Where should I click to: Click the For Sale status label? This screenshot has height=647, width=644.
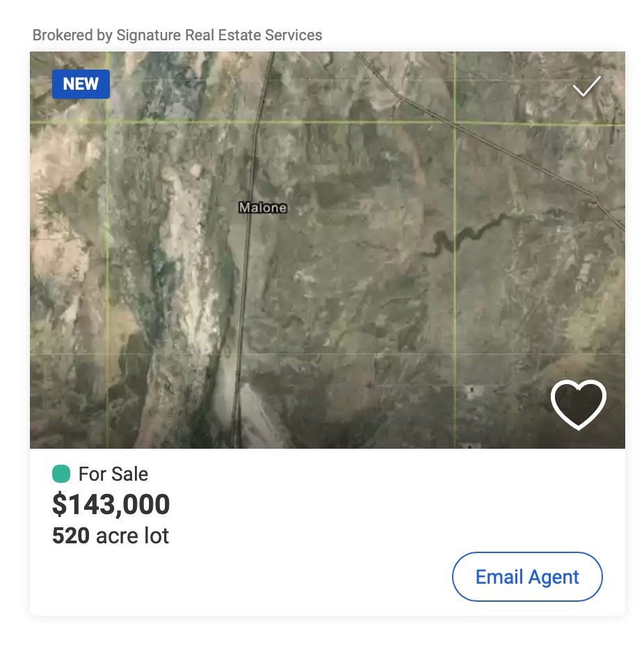[x=113, y=474]
